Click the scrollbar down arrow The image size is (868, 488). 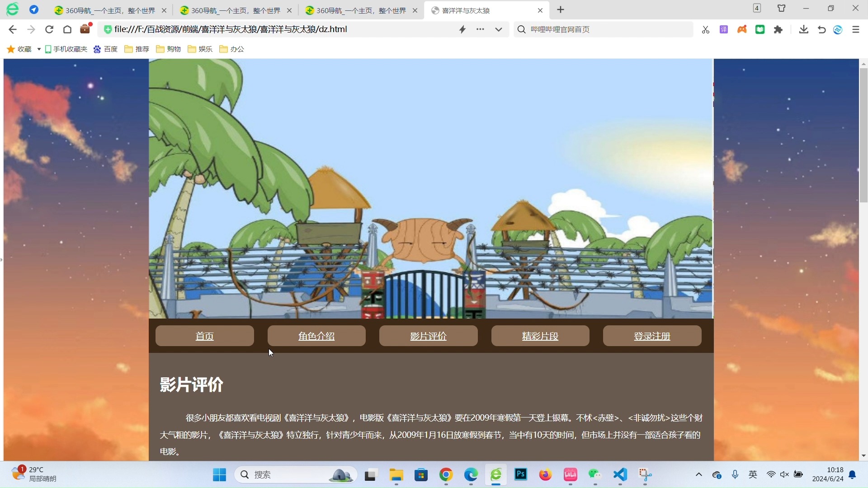(863, 455)
